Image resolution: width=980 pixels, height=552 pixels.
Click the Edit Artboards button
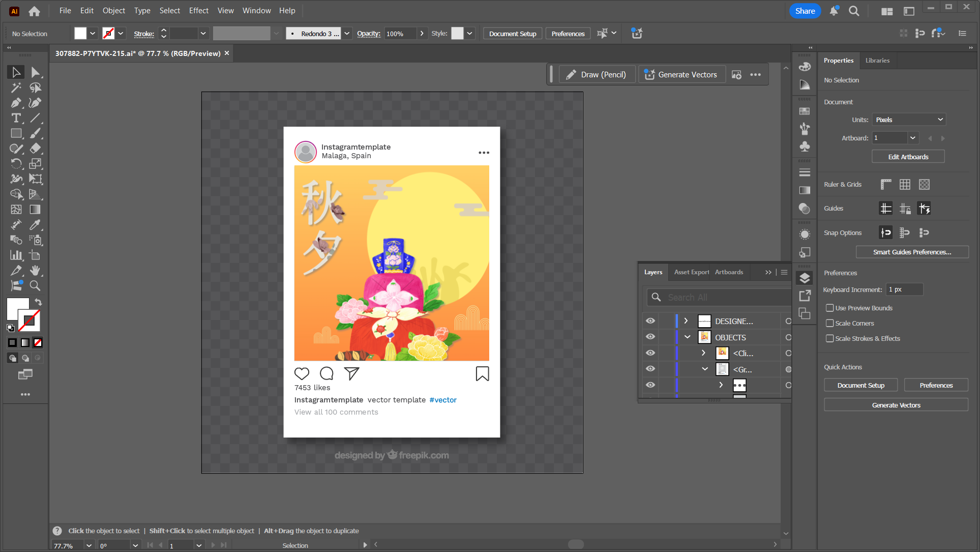[908, 157]
